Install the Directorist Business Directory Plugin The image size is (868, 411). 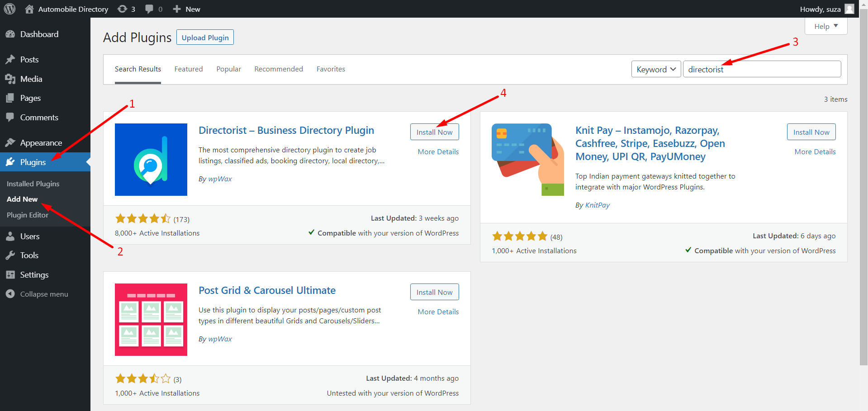434,132
